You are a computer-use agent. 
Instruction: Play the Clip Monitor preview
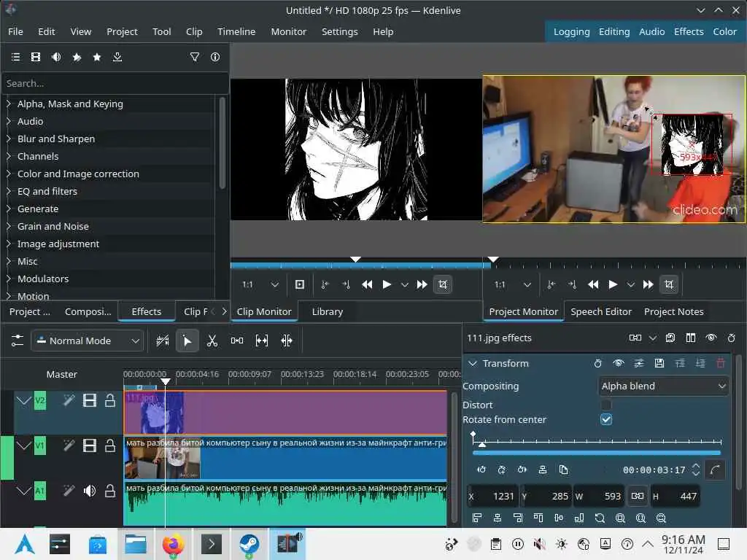(x=387, y=284)
